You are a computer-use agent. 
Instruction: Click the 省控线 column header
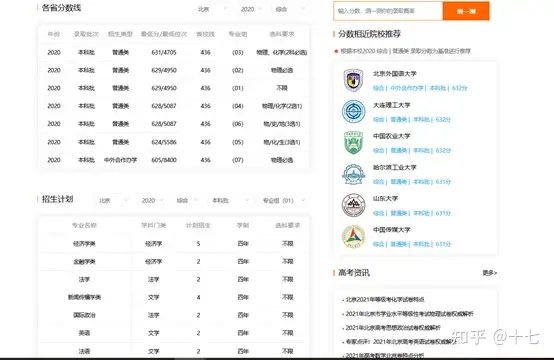pyautogui.click(x=206, y=34)
